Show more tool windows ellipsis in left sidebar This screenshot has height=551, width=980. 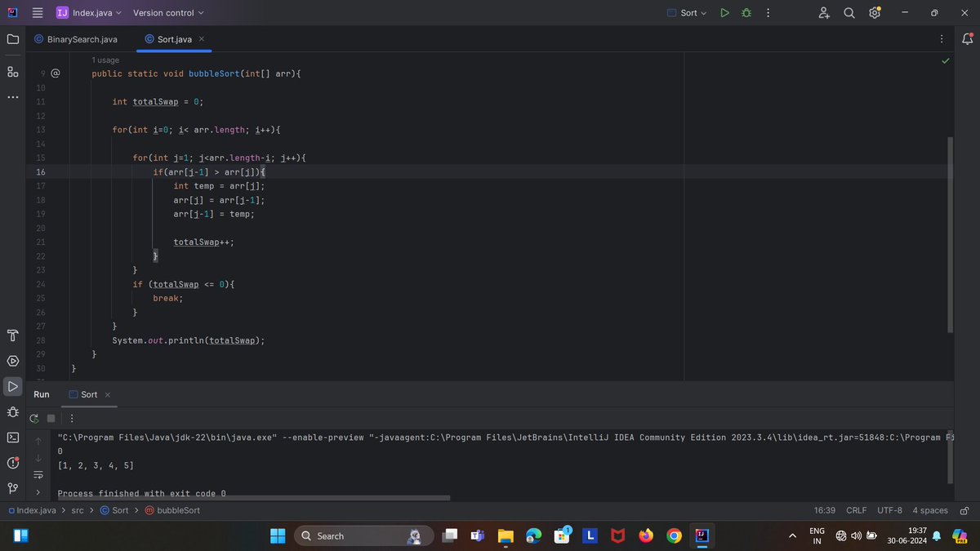pos(12,97)
